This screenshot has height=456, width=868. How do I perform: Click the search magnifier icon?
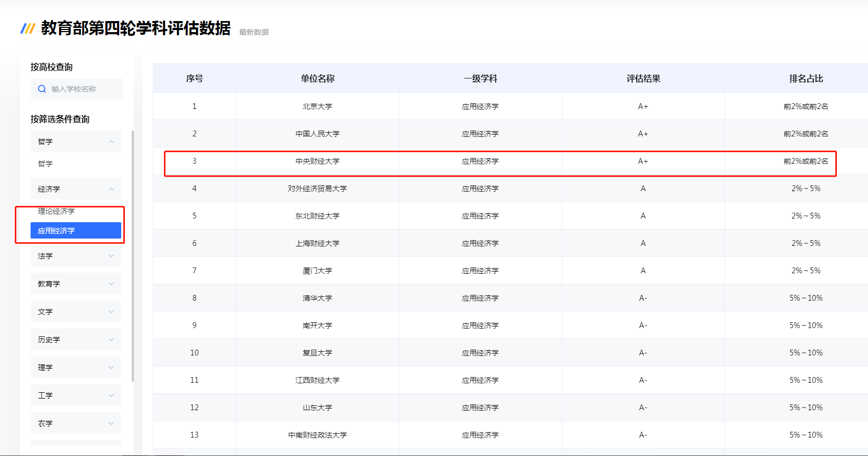click(x=42, y=89)
